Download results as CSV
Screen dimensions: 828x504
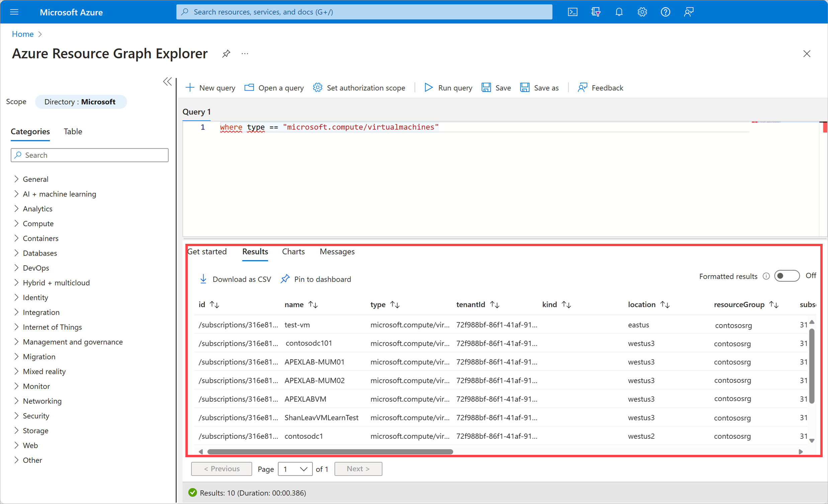point(235,279)
